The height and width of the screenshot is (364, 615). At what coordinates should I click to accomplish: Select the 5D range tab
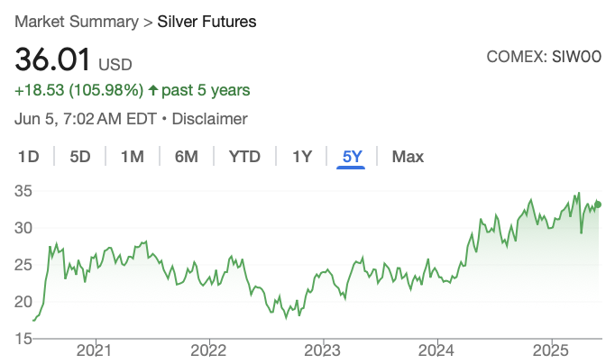[x=80, y=157]
